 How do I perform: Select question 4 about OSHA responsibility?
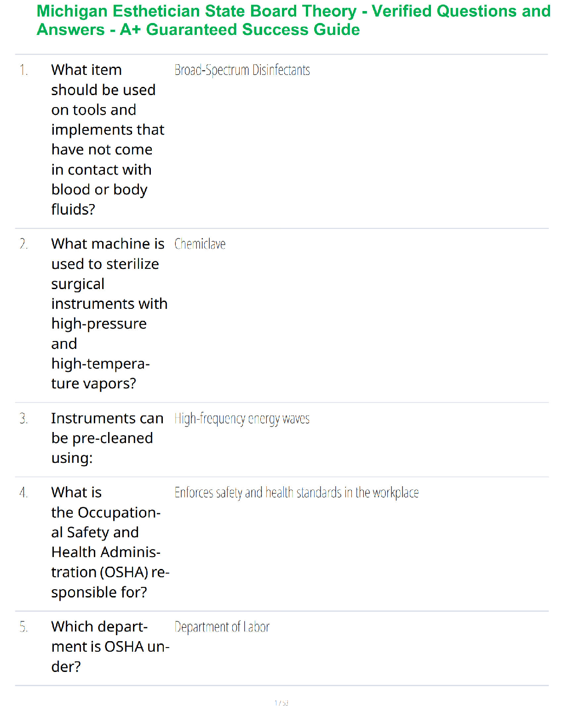click(x=110, y=542)
